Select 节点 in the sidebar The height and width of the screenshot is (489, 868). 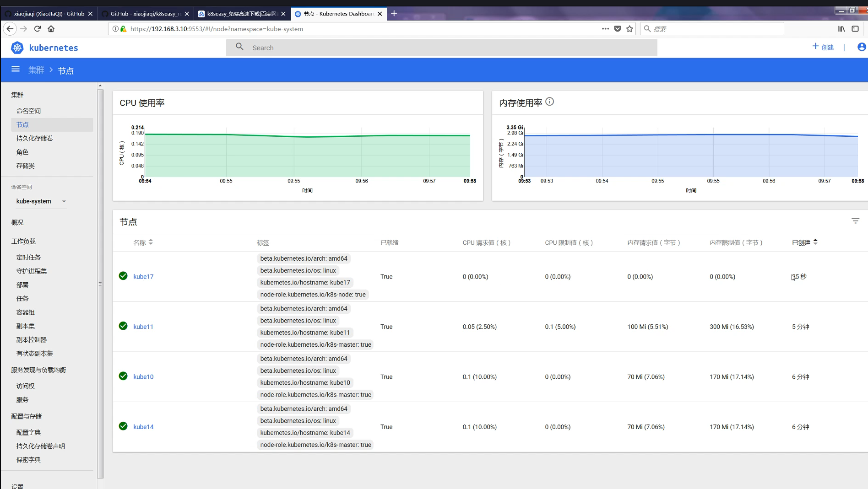[52, 124]
